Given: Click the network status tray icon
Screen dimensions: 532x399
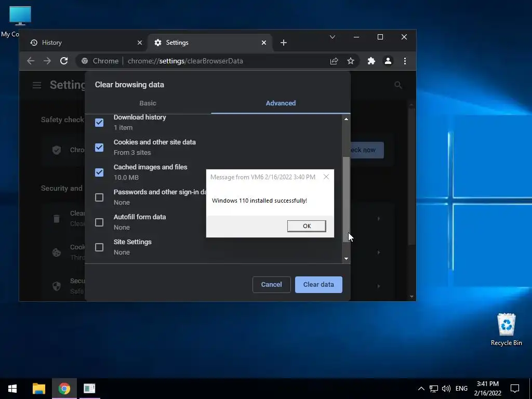Looking at the screenshot, I should coord(434,389).
